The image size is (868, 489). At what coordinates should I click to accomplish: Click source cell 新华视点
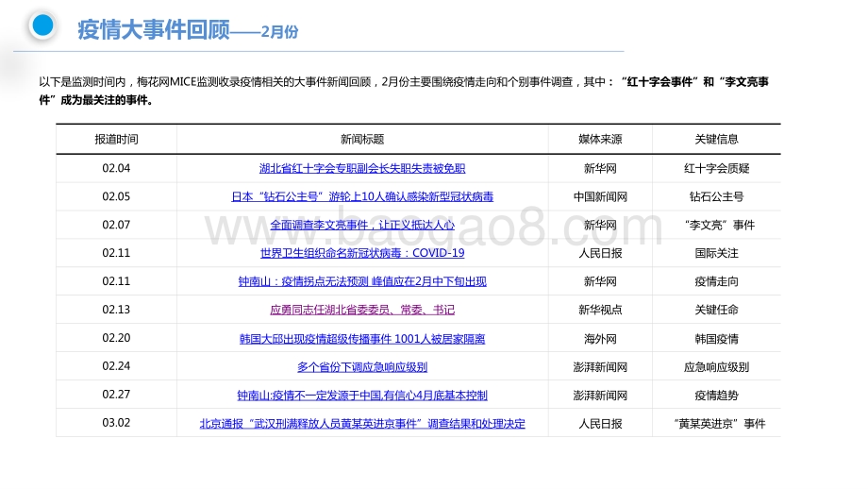coord(600,310)
